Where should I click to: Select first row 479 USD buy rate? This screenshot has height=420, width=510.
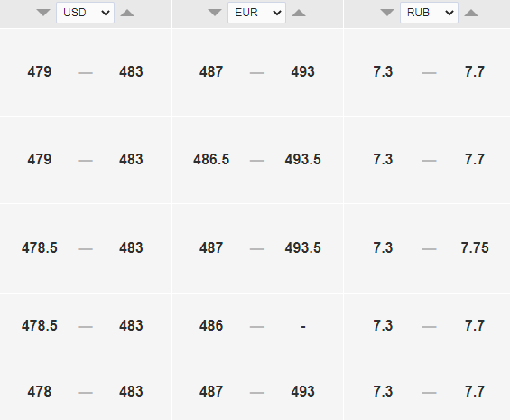coord(40,71)
